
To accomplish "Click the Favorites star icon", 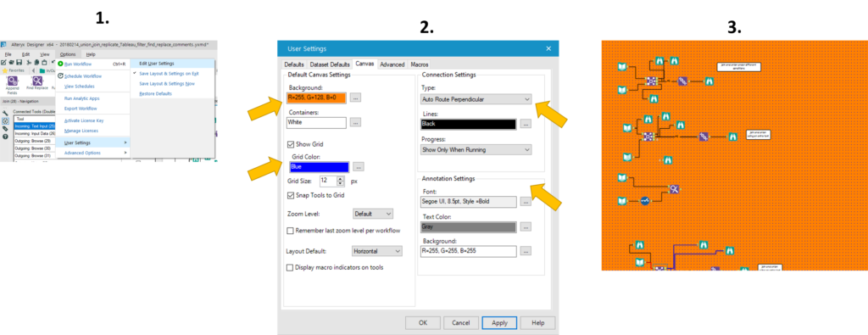I will (4, 71).
